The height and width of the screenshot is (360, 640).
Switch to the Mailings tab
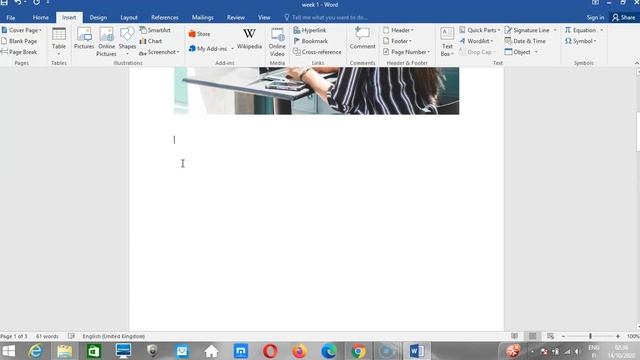point(202,18)
